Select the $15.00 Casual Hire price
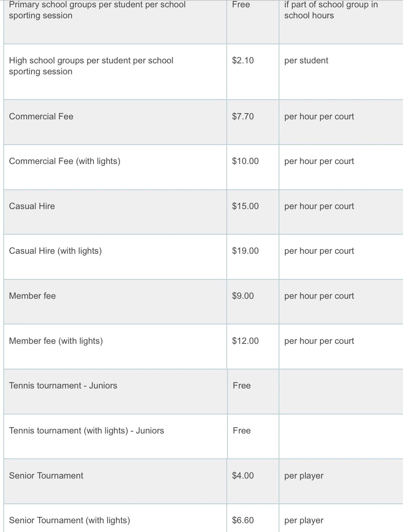Viewport: 403px width, 532px height. (x=245, y=206)
